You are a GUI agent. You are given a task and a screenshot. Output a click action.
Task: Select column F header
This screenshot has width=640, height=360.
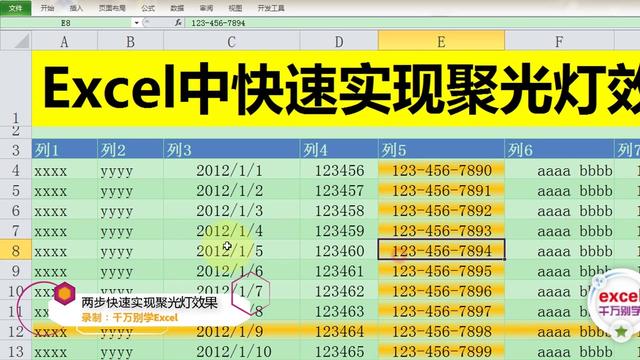tap(559, 41)
